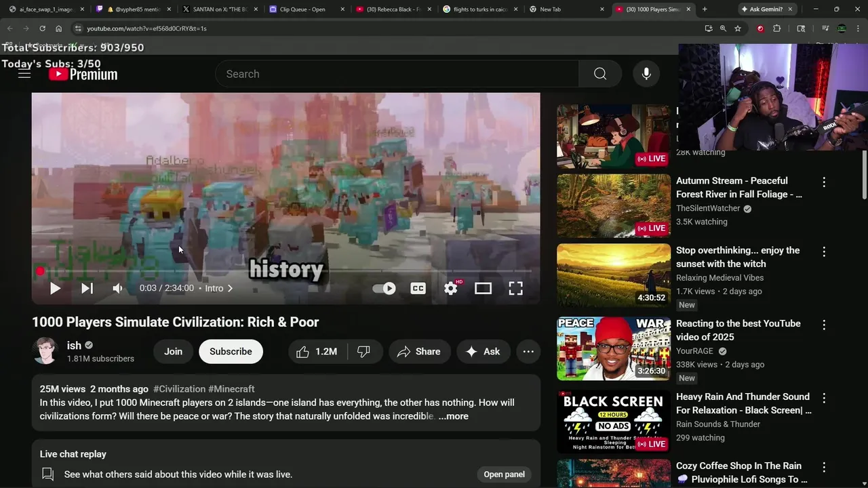The image size is (868, 488).
Task: Open a new browser tab with plus
Action: [x=705, y=9]
